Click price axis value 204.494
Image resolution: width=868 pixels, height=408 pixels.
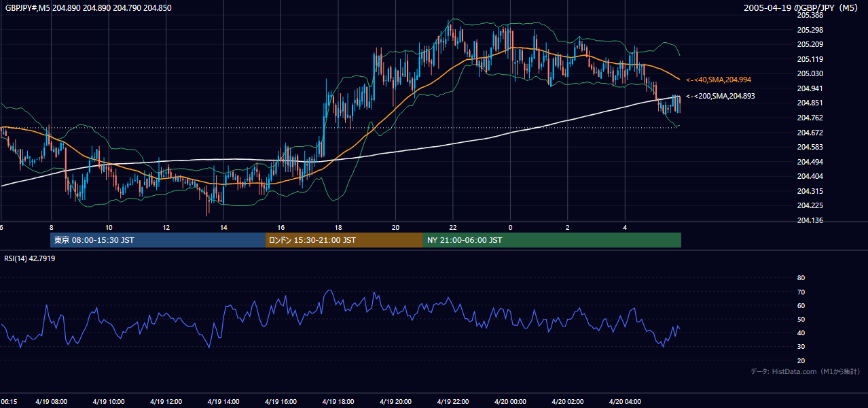[810, 162]
